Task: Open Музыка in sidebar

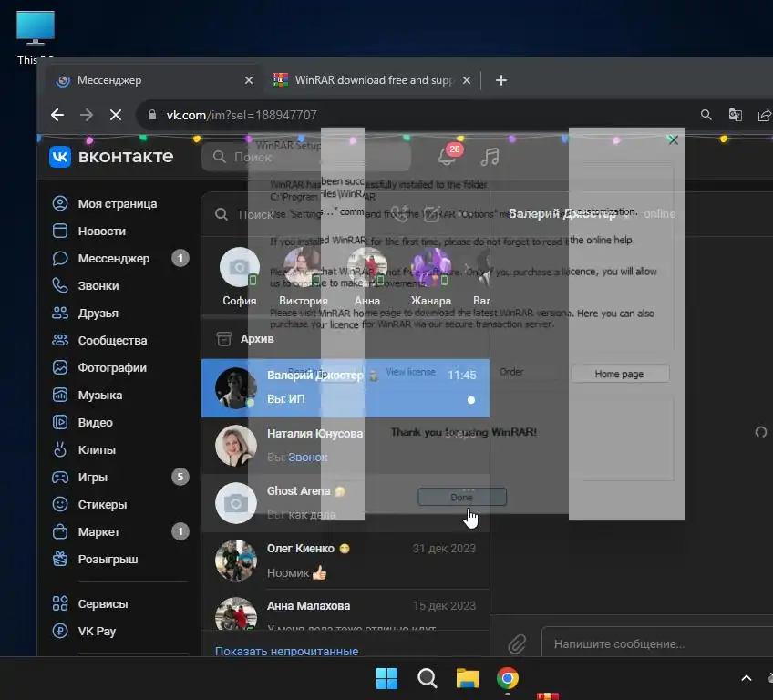Action: tap(88, 395)
